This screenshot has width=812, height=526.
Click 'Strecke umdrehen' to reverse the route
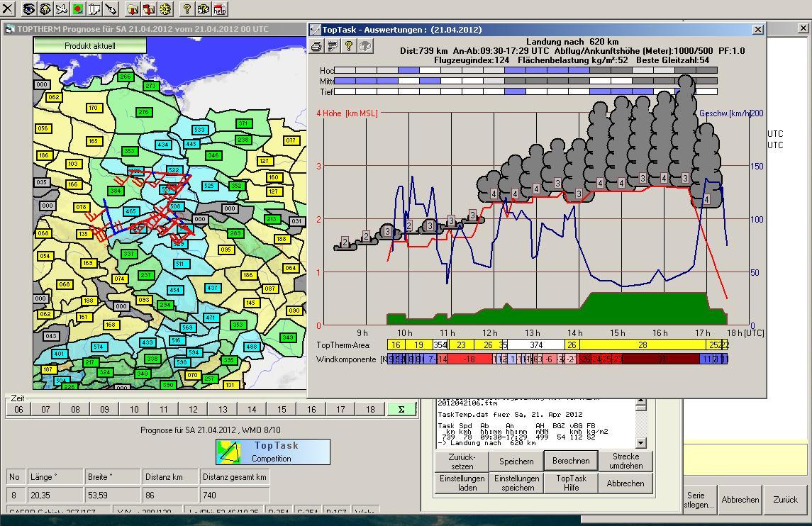pos(625,461)
